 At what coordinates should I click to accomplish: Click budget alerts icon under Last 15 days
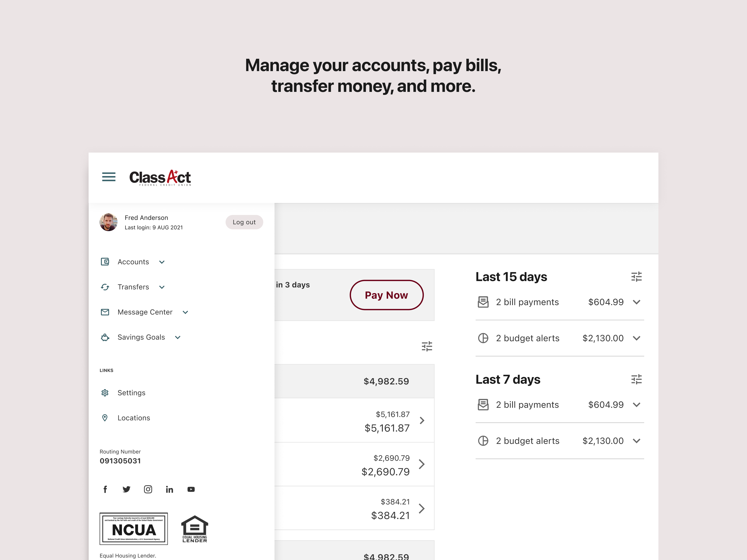tap(483, 338)
